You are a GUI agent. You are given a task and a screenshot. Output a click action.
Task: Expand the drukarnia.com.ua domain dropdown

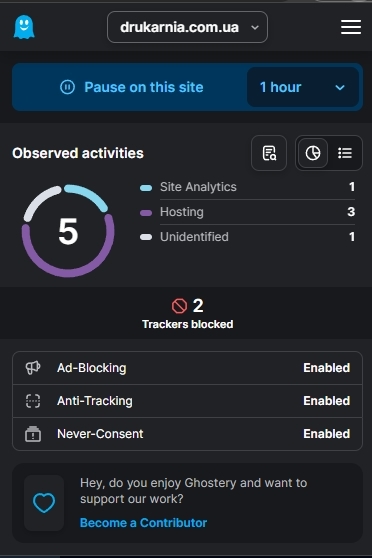click(x=187, y=27)
